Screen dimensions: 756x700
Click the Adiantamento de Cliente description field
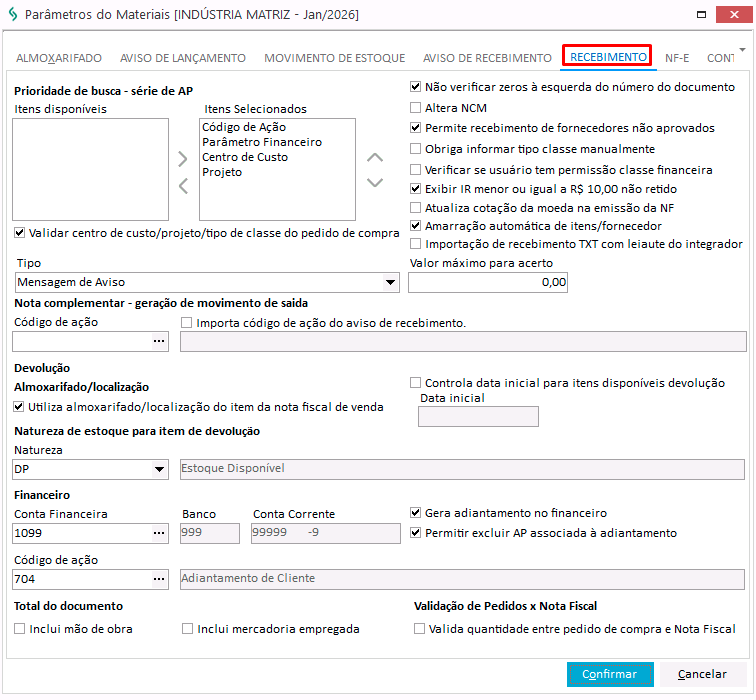coord(462,579)
